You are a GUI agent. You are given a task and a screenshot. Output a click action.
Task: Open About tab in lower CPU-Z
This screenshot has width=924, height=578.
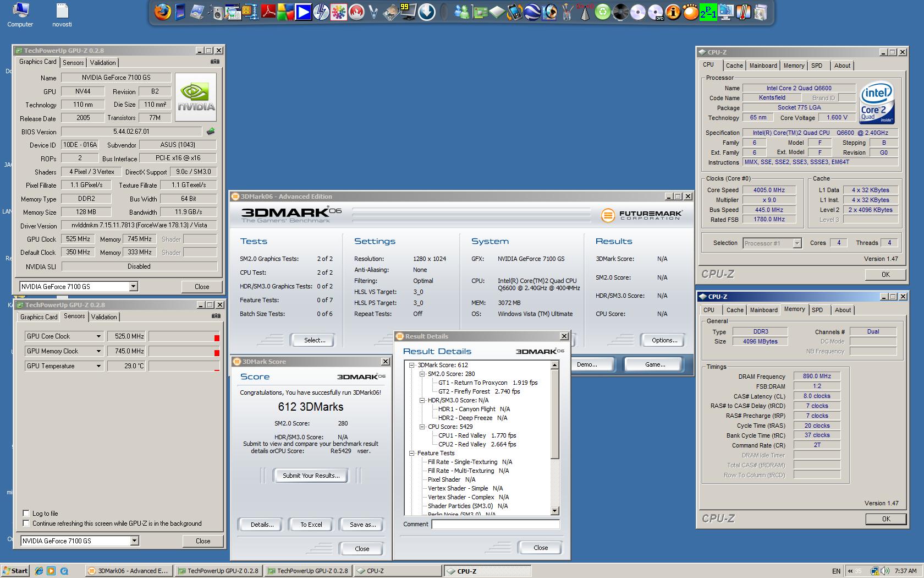coord(843,310)
